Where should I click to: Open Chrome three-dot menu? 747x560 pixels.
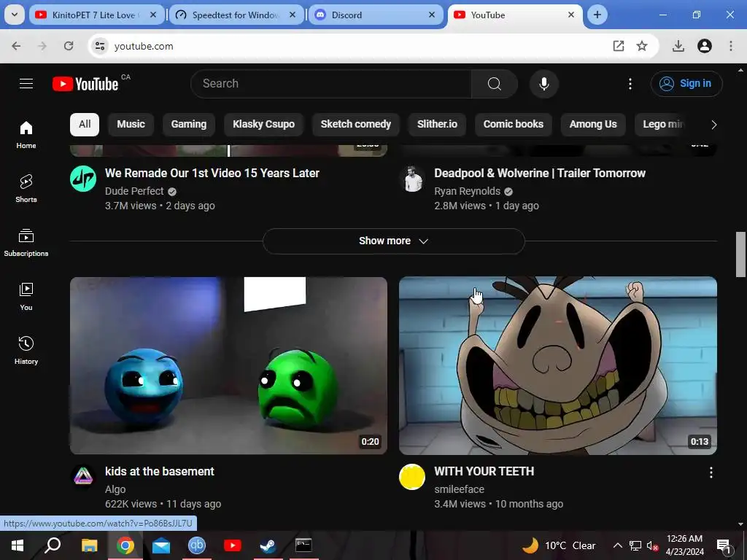pos(731,46)
